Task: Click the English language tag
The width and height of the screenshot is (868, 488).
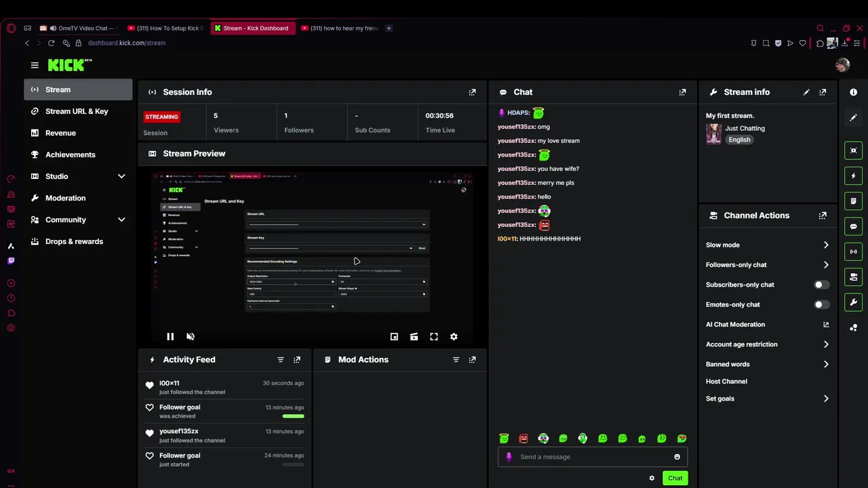Action: pyautogui.click(x=739, y=140)
